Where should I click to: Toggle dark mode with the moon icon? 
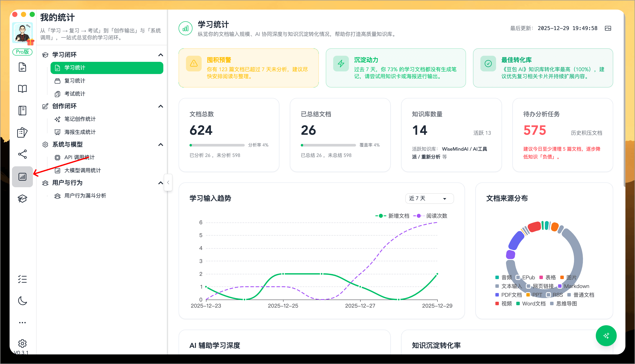point(22,301)
